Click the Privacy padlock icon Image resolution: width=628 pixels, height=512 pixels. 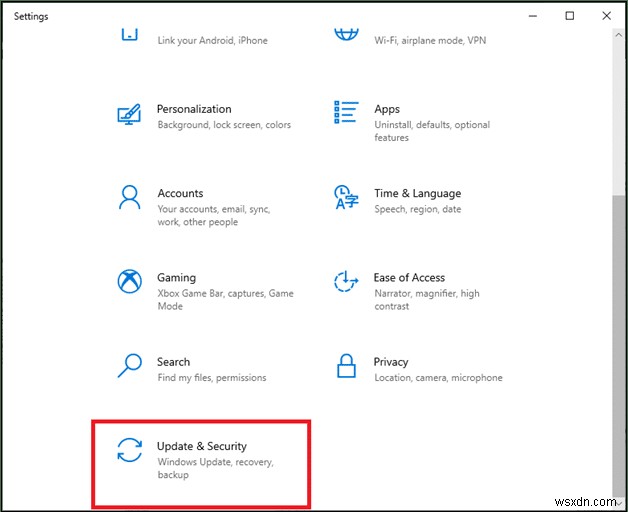click(346, 365)
